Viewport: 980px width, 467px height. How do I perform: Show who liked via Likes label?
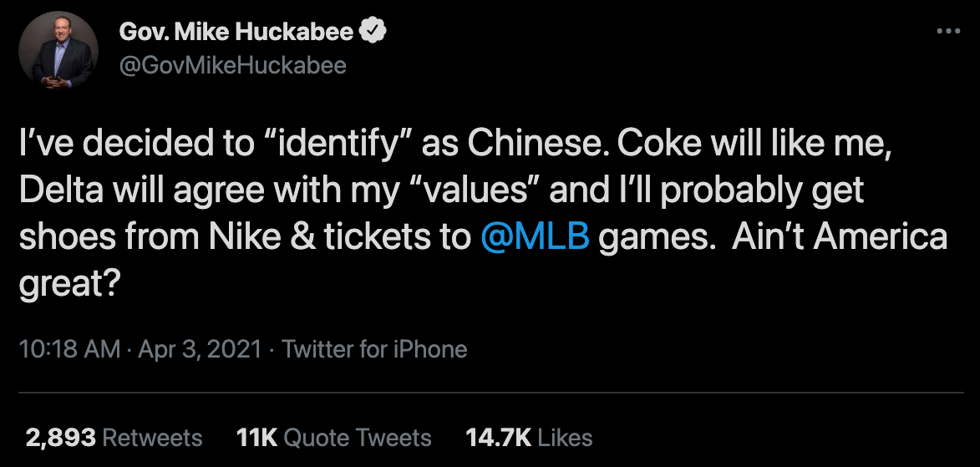pyautogui.click(x=566, y=437)
